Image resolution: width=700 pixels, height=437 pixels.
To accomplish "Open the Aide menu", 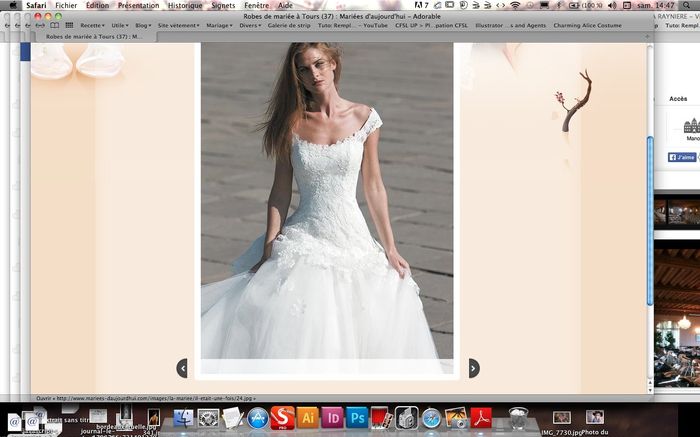I will coord(285,5).
